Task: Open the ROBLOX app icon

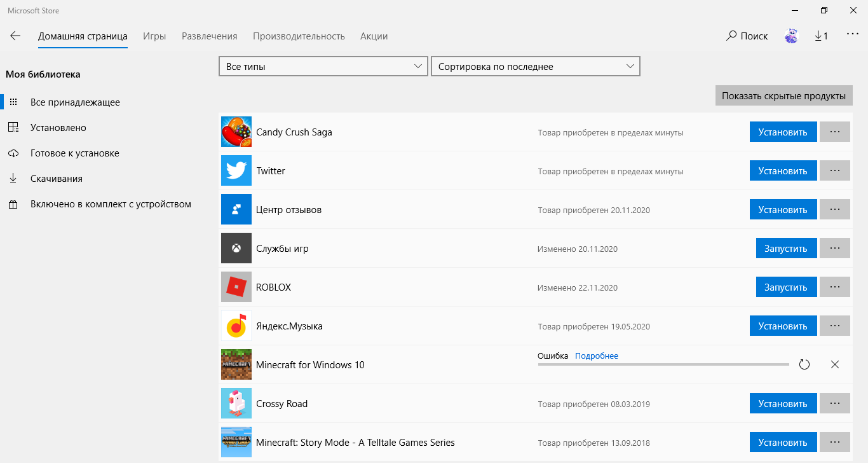Action: point(236,287)
